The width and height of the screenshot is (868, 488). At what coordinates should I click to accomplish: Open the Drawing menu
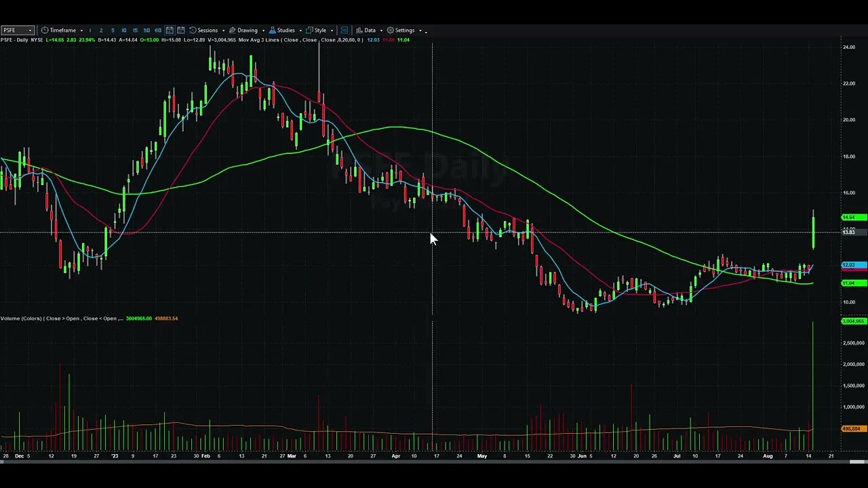(x=248, y=30)
